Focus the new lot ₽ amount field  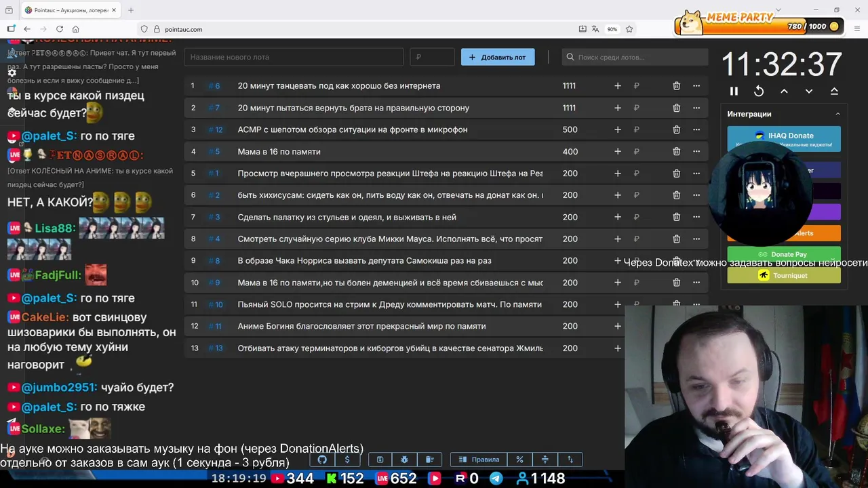point(432,57)
